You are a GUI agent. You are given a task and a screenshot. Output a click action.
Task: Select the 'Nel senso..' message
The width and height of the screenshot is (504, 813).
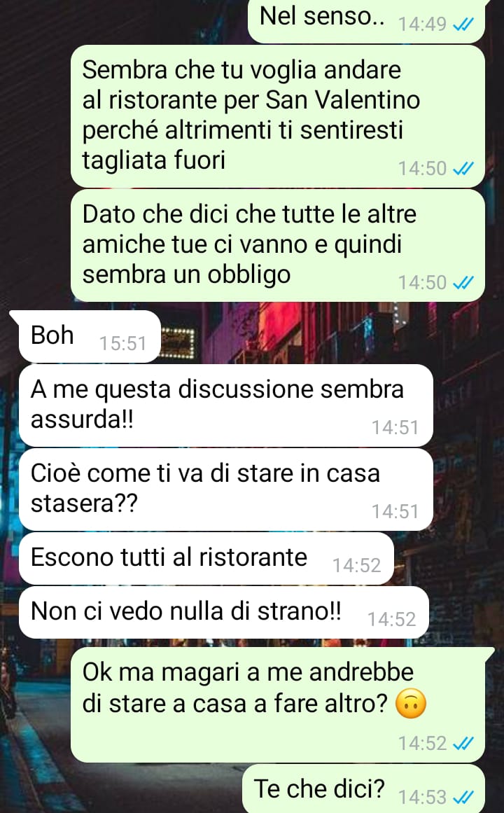366,21
